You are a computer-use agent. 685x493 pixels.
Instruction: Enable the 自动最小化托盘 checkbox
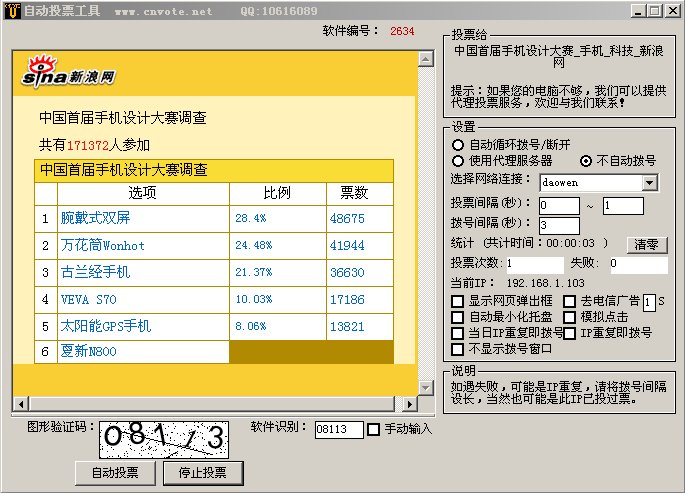(x=458, y=317)
